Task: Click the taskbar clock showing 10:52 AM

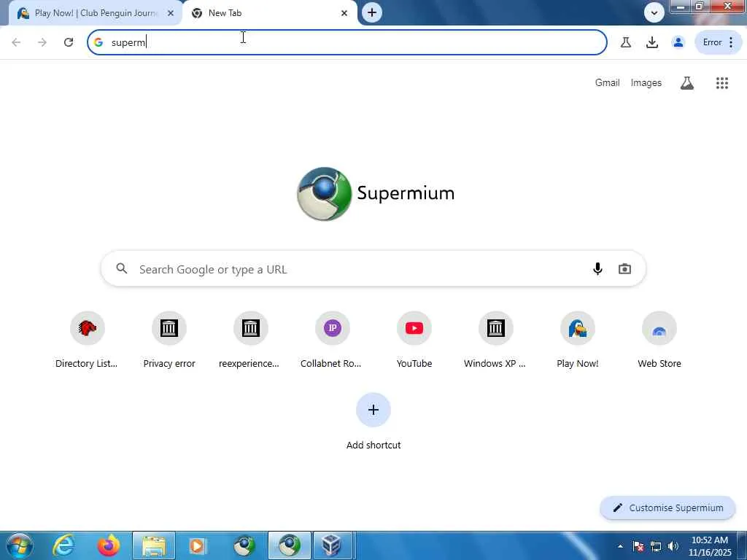Action: (710, 546)
